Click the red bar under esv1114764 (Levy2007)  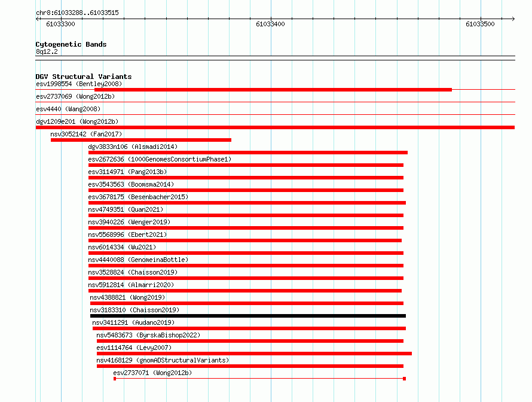click(254, 354)
